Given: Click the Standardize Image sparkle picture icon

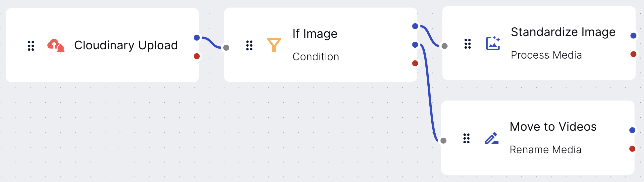Looking at the screenshot, I should tap(493, 43).
